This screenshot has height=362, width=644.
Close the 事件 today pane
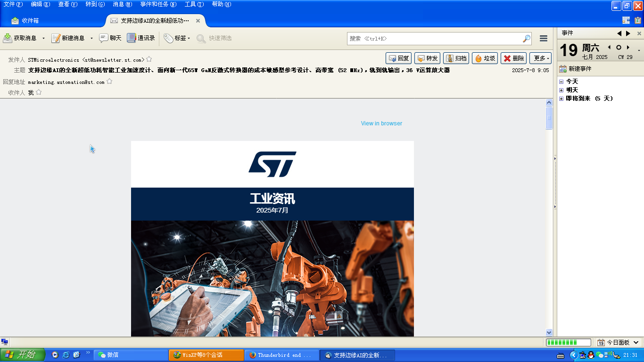(x=639, y=33)
